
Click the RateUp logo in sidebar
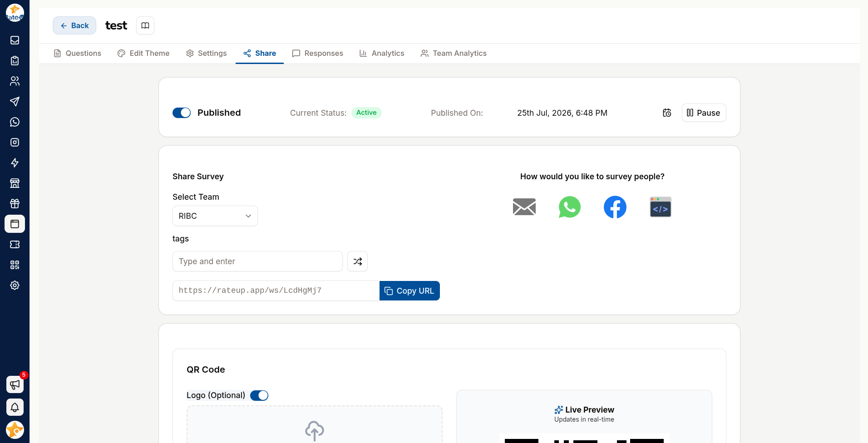click(x=15, y=13)
